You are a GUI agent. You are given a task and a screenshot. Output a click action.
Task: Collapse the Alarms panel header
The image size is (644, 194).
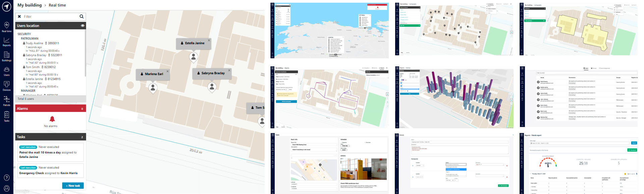coord(50,109)
